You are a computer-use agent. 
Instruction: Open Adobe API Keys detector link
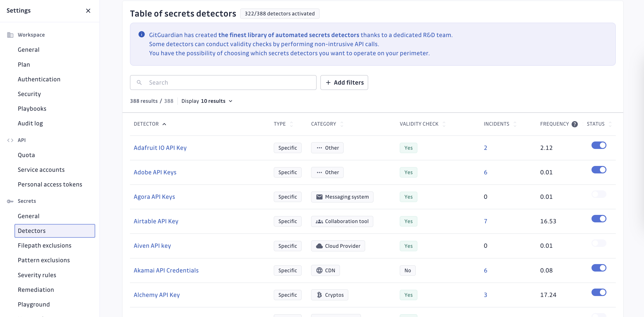point(155,172)
